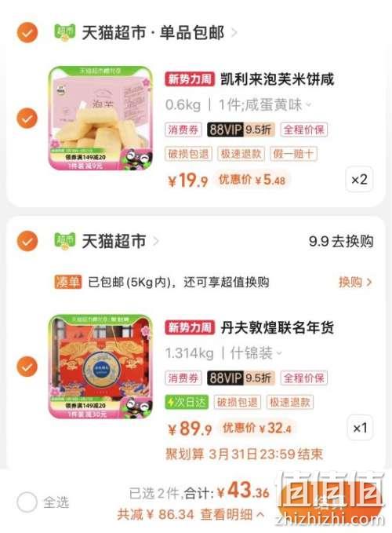Screen dimensions: 392x533
Task: Change quantity ×2 for the rice cracker
Action: click(359, 180)
